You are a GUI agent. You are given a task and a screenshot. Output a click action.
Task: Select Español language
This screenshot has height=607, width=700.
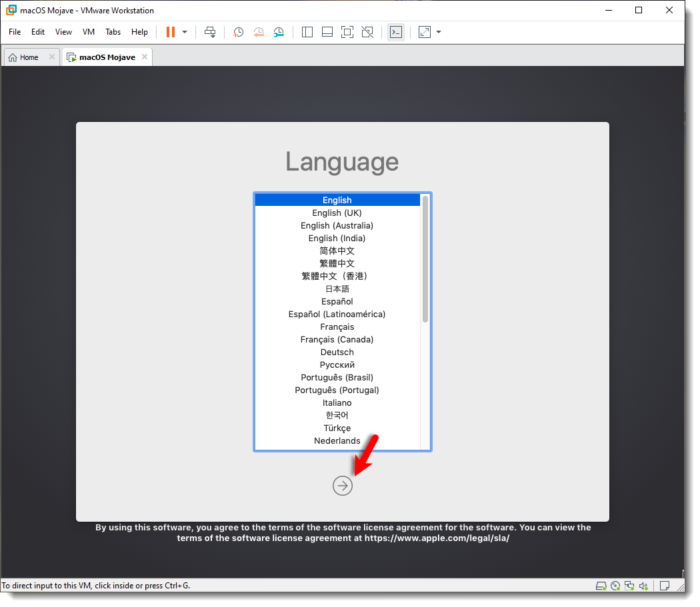[x=337, y=302]
